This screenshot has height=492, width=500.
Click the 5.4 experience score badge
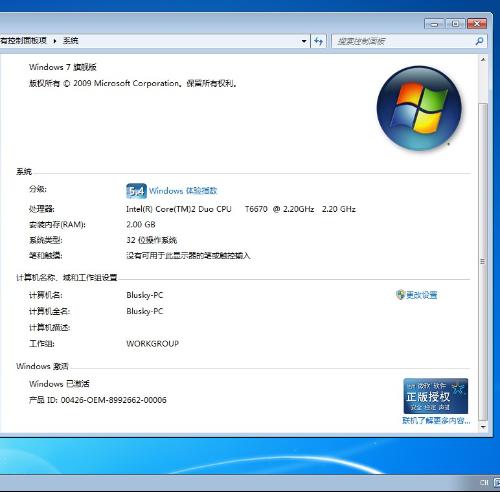tap(136, 191)
